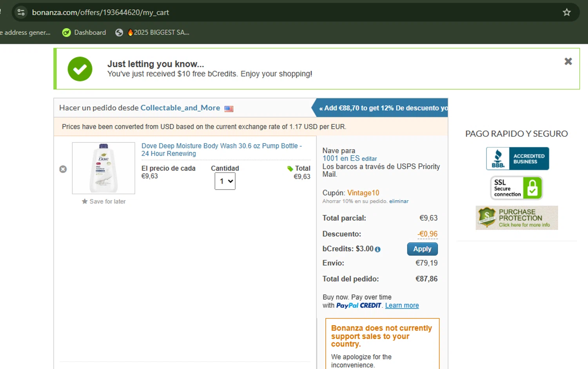Open the Cantidad quantity dropdown
Image resolution: width=588 pixels, height=369 pixels.
pos(225,181)
